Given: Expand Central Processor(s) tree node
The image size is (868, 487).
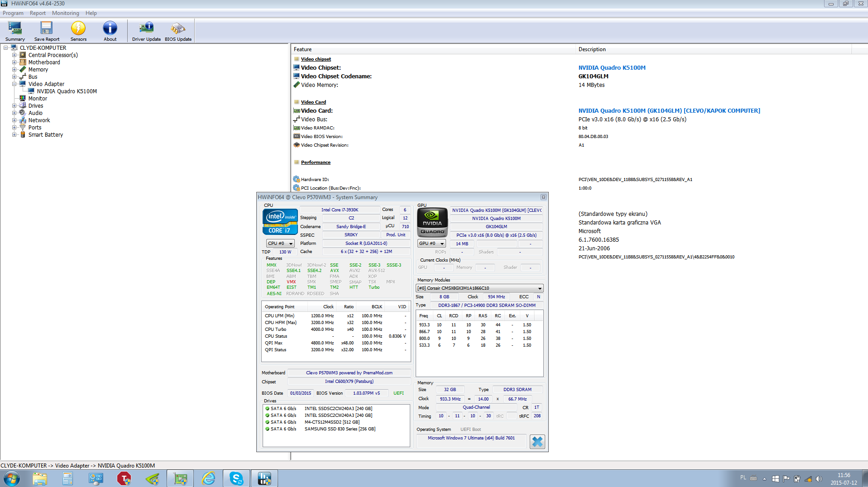Looking at the screenshot, I should 14,55.
